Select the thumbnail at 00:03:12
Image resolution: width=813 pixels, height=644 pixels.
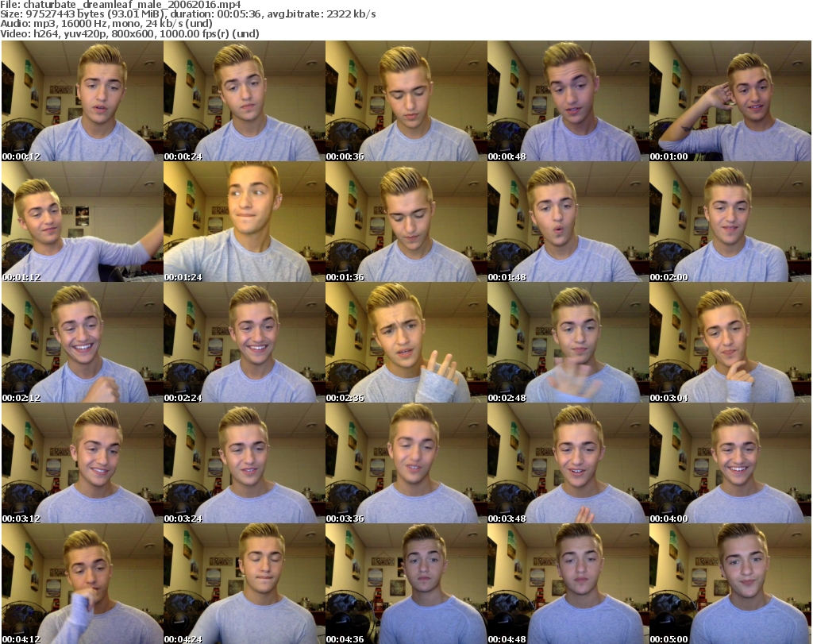(x=83, y=464)
